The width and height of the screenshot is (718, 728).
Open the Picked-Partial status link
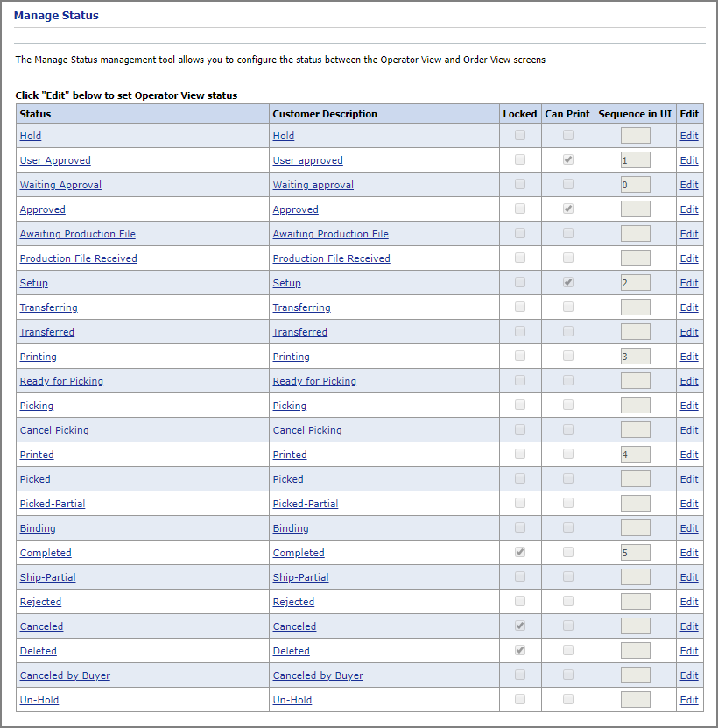tap(53, 503)
